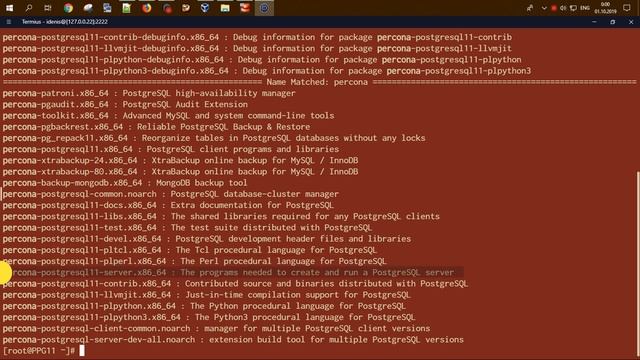
Task: Click the percona-postgresql-server-dev-all.noarch line
Action: coord(233,340)
